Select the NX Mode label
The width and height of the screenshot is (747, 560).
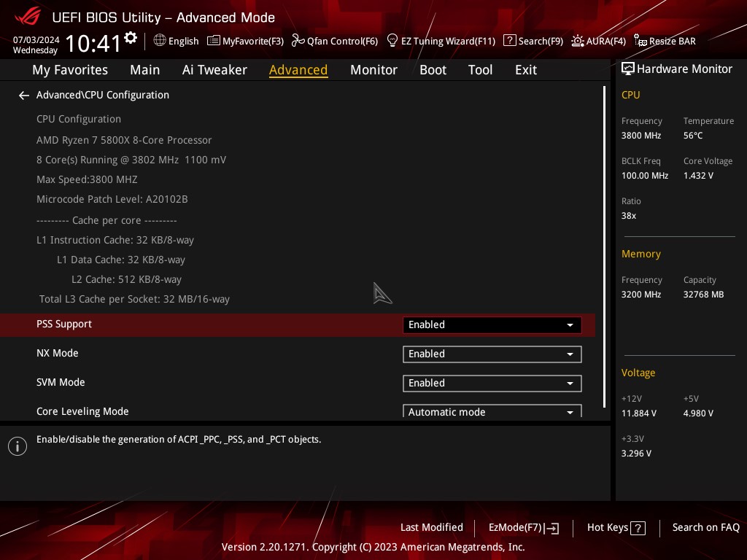[57, 354]
